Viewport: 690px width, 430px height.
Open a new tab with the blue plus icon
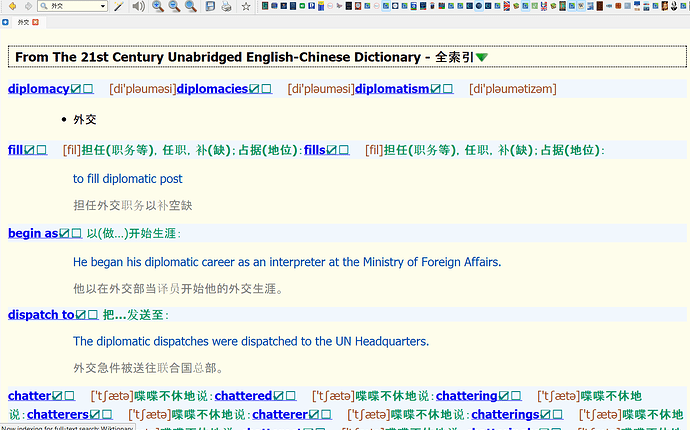click(5, 22)
